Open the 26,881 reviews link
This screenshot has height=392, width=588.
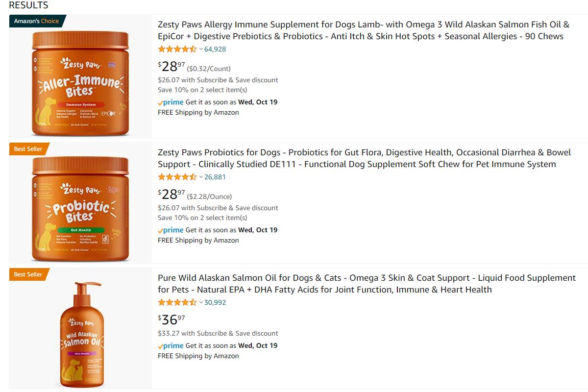click(x=215, y=177)
